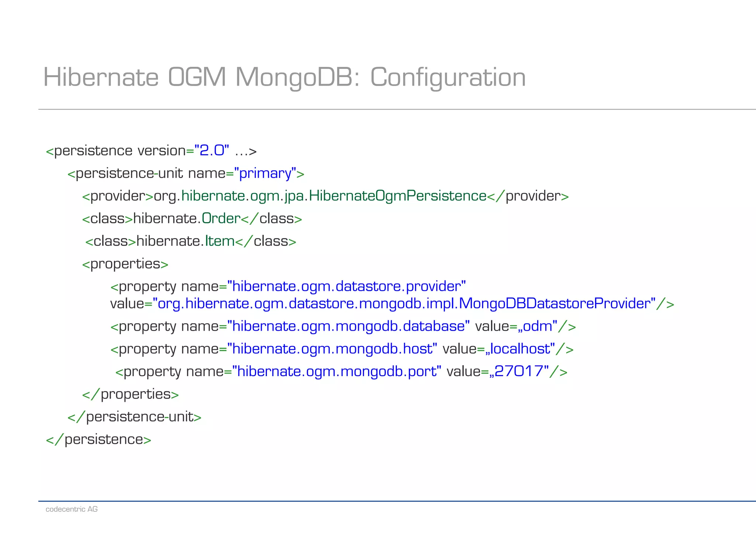Image resolution: width=756 pixels, height=534 pixels.
Task: Select the persistence-unit name="primary" line
Action: coord(186,173)
